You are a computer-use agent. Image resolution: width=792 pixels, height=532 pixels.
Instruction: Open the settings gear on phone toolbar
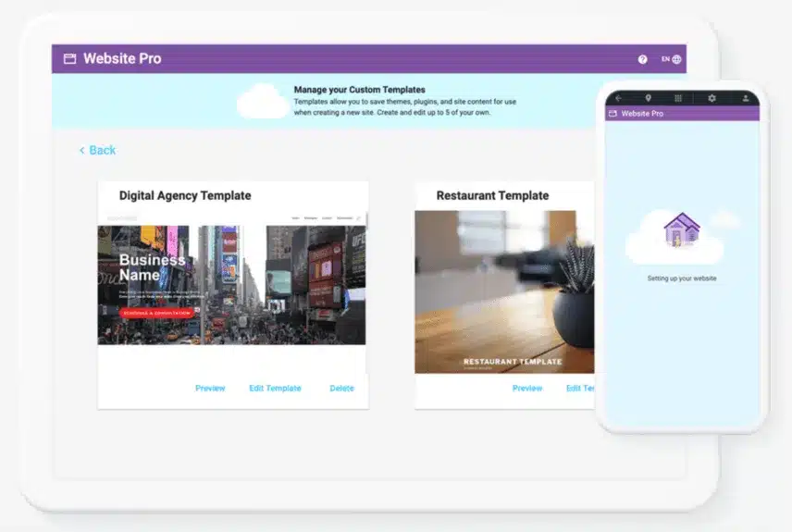712,98
